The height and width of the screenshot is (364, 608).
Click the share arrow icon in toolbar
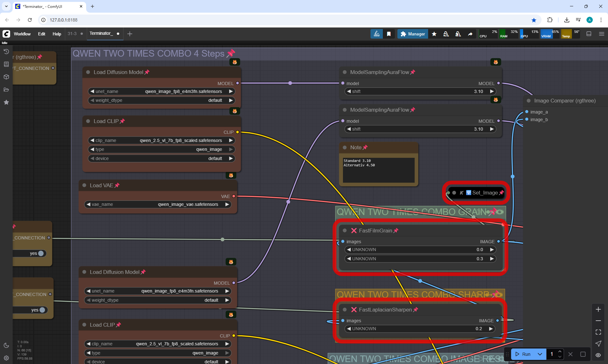[x=470, y=34]
